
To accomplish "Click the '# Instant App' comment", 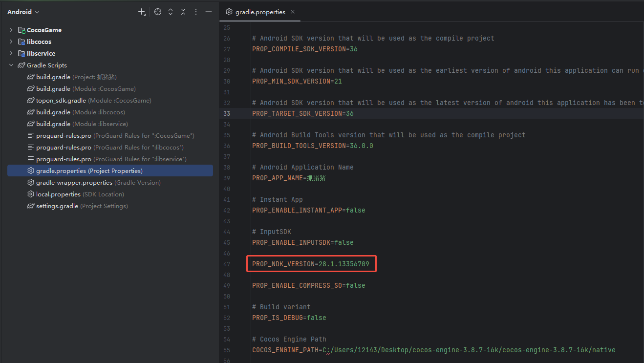I will 278,199.
